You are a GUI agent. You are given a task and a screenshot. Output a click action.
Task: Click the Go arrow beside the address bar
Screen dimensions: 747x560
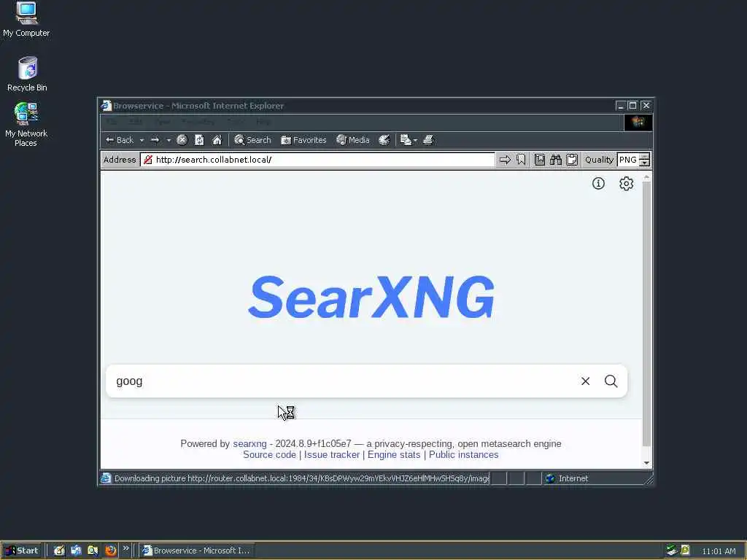click(505, 160)
